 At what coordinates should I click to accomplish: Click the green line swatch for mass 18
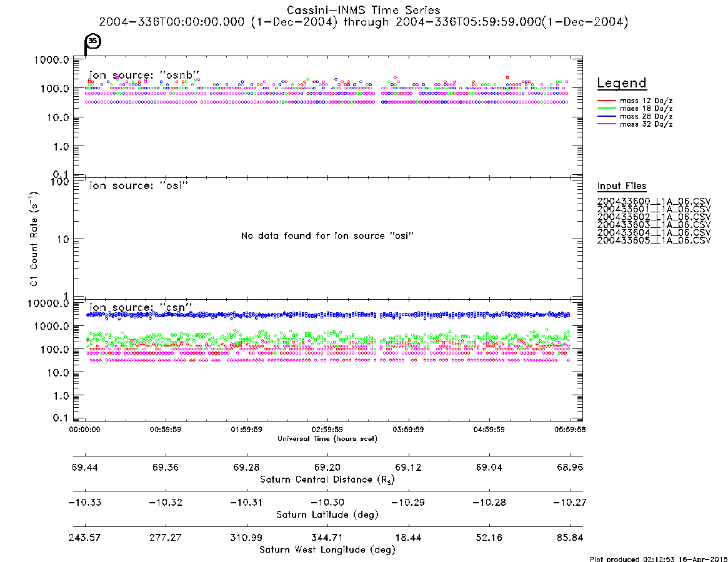point(606,109)
